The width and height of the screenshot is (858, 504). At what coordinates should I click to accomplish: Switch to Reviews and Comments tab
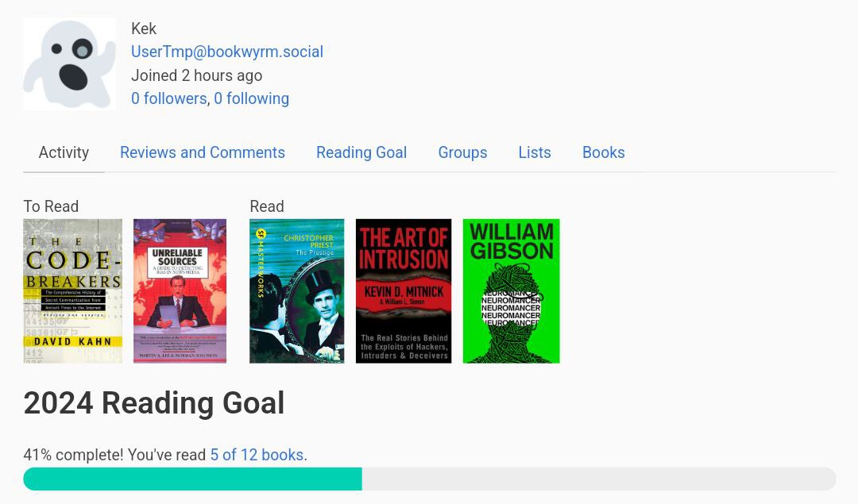point(203,152)
